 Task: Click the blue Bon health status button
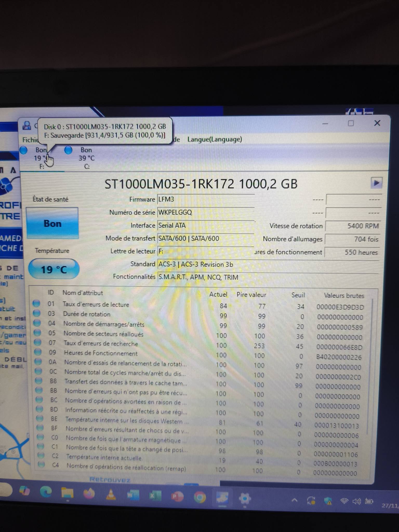(x=52, y=223)
